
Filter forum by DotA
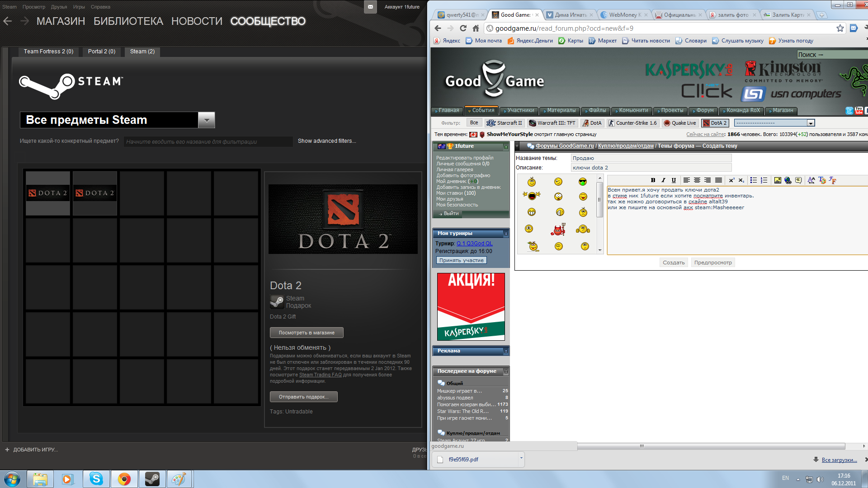point(592,123)
